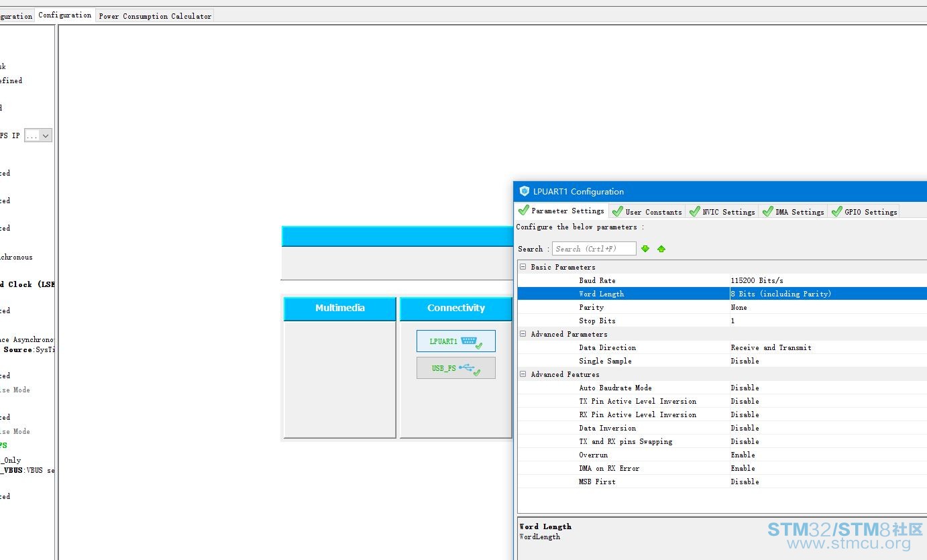Select Data Direction value Receive and Transmit
Image resolution: width=927 pixels, height=560 pixels.
tap(771, 347)
